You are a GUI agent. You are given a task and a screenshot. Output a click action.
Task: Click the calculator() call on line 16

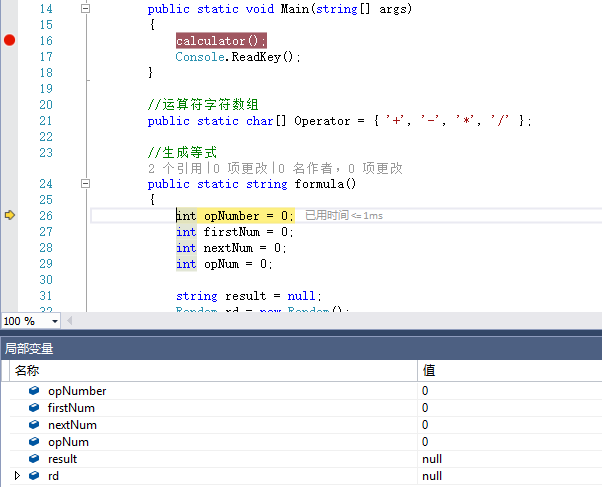click(221, 40)
